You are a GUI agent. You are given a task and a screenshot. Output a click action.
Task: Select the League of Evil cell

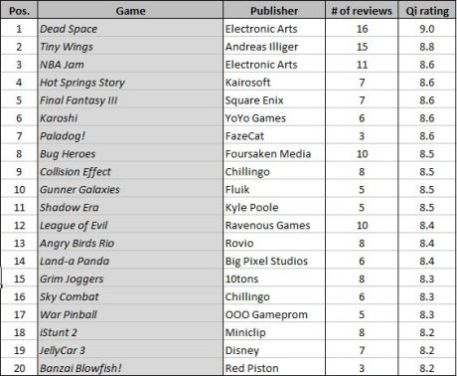pyautogui.click(x=130, y=225)
